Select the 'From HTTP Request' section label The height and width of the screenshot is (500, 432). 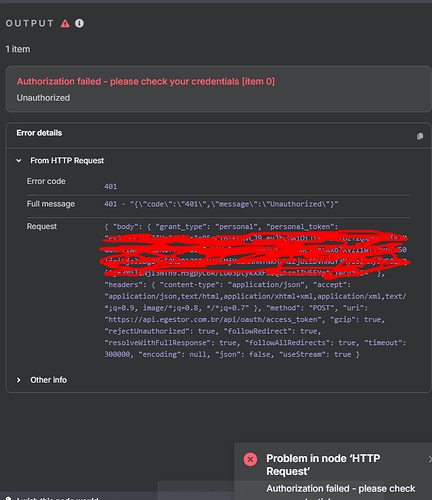(x=67, y=161)
